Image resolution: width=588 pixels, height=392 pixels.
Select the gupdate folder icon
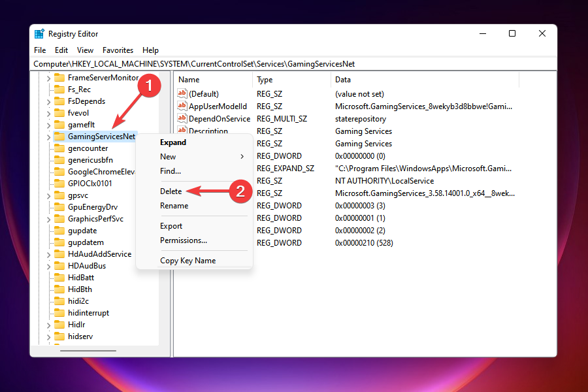(x=59, y=231)
